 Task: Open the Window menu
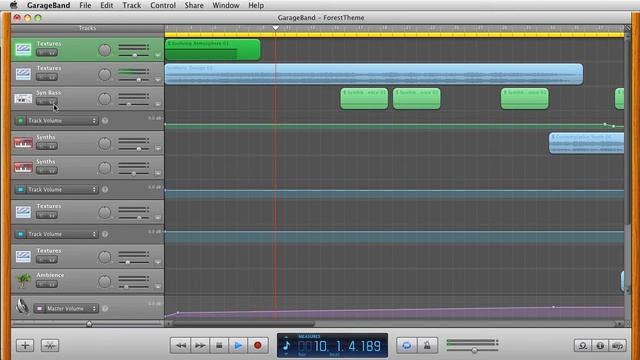tap(226, 5)
